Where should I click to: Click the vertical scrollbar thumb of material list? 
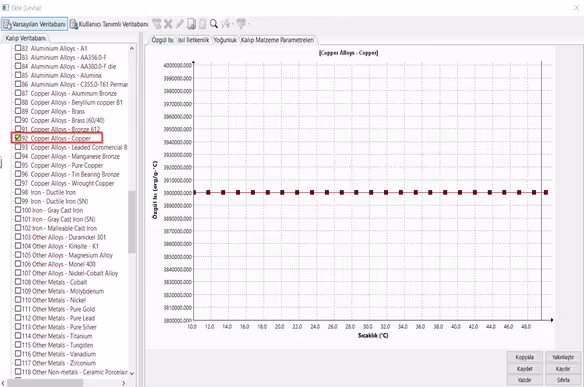coord(132,222)
